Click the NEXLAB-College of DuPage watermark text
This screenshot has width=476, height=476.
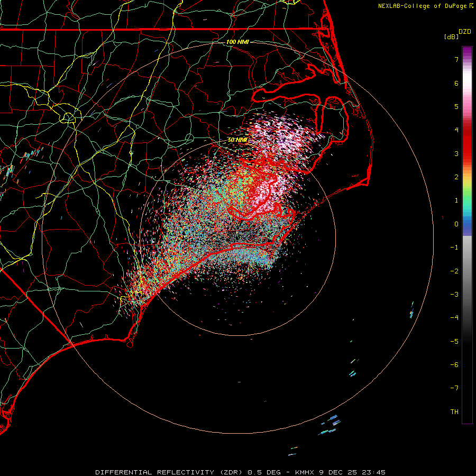[x=422, y=6]
